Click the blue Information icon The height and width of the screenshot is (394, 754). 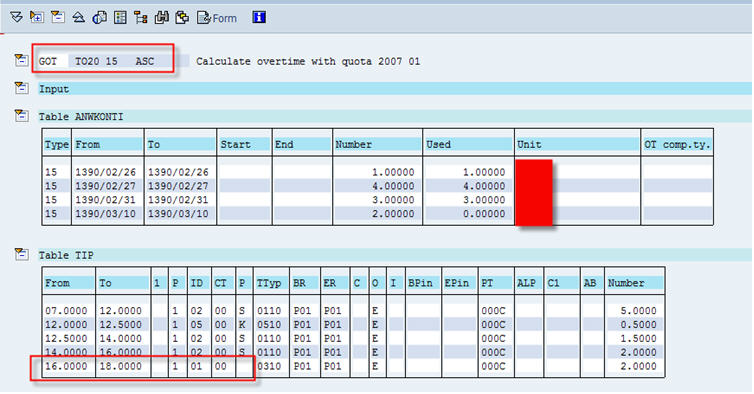[259, 18]
